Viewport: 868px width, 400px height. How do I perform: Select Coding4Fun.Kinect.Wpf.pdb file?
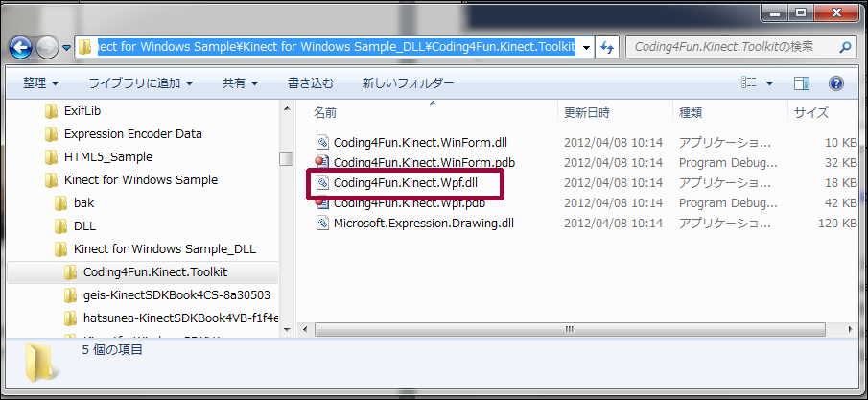[410, 202]
